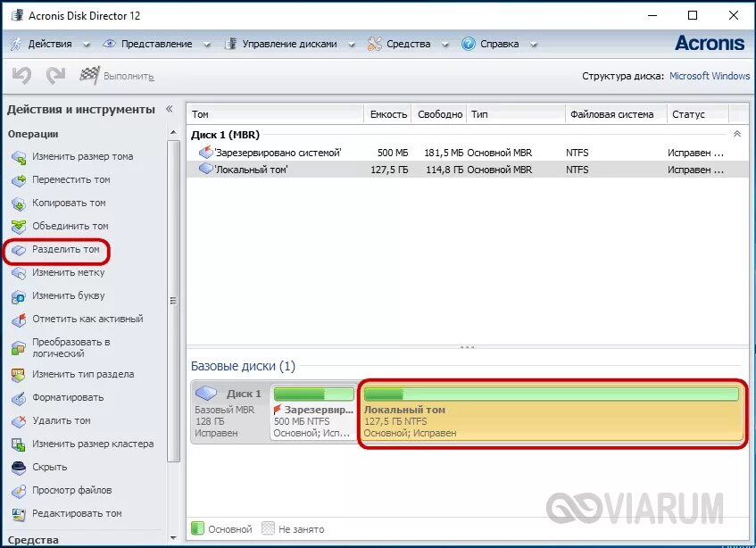Click the sidebar scroll-down arrow

[173, 538]
